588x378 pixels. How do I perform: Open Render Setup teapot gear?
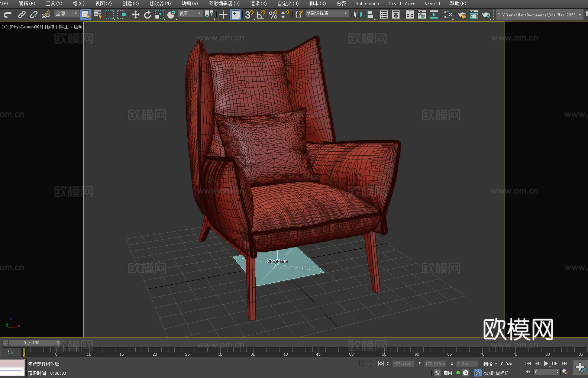(x=462, y=14)
